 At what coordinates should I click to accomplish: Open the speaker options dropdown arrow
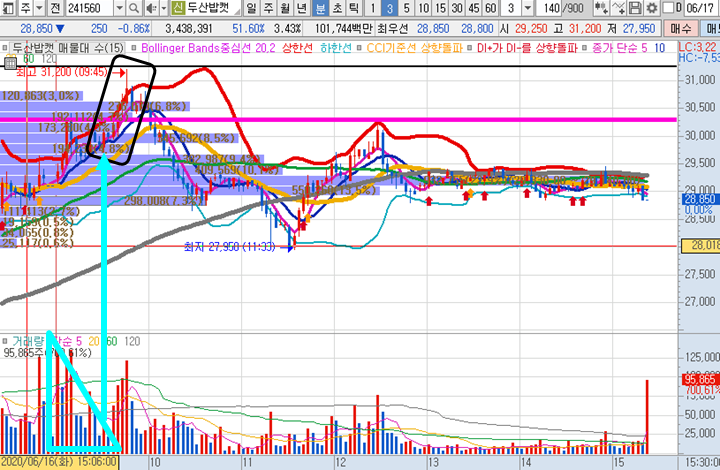point(163,8)
